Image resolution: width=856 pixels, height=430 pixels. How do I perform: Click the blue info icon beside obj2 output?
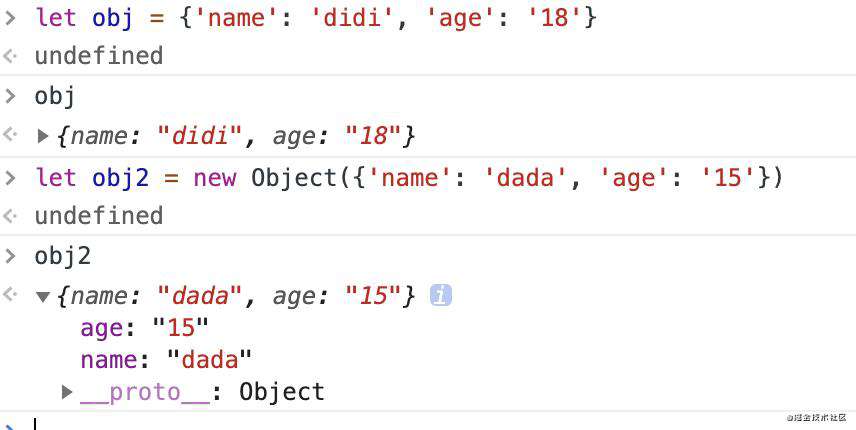click(x=441, y=295)
